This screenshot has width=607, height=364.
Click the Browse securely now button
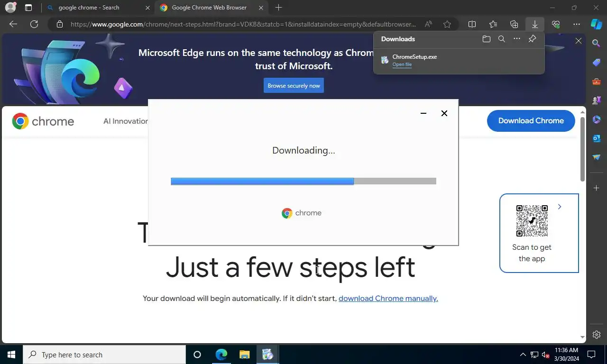[294, 85]
